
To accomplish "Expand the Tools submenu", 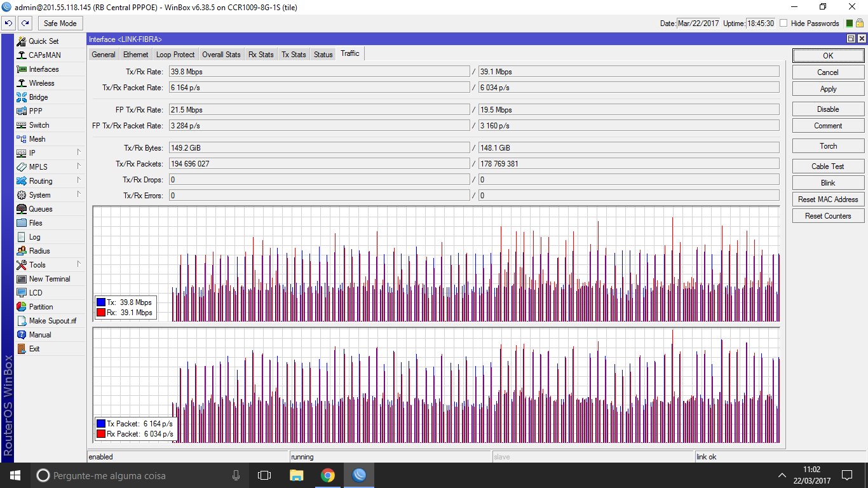I will [79, 265].
